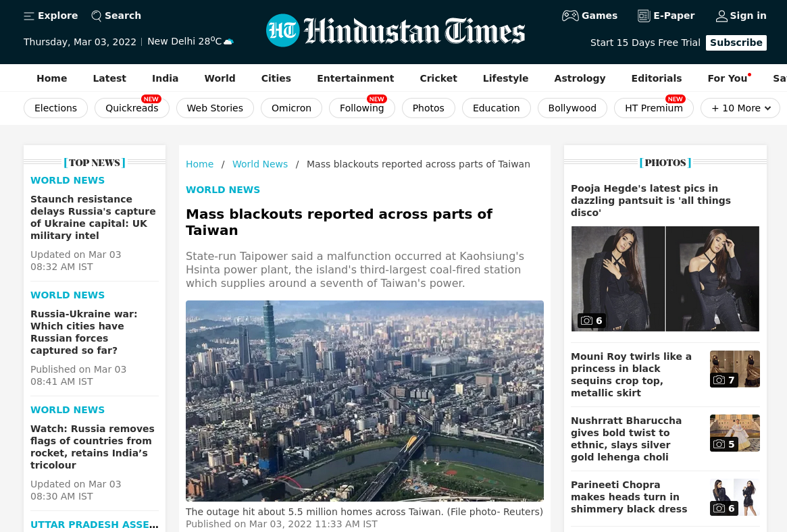
Task: Click the PHOTOS section header
Action: (x=665, y=163)
